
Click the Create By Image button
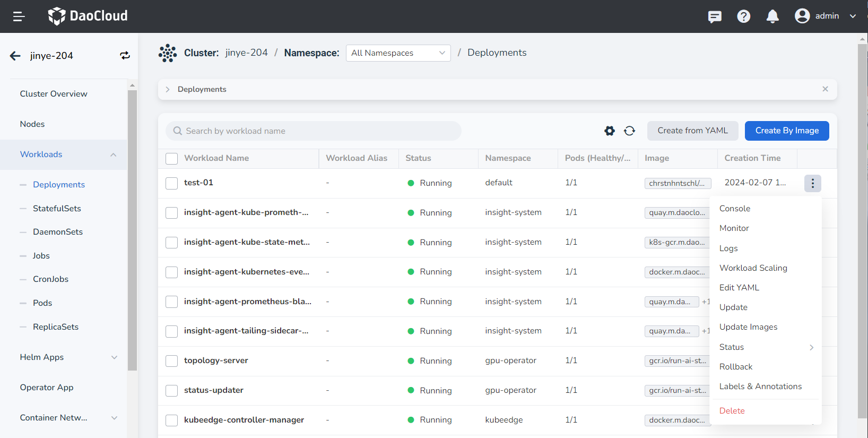pyautogui.click(x=786, y=131)
